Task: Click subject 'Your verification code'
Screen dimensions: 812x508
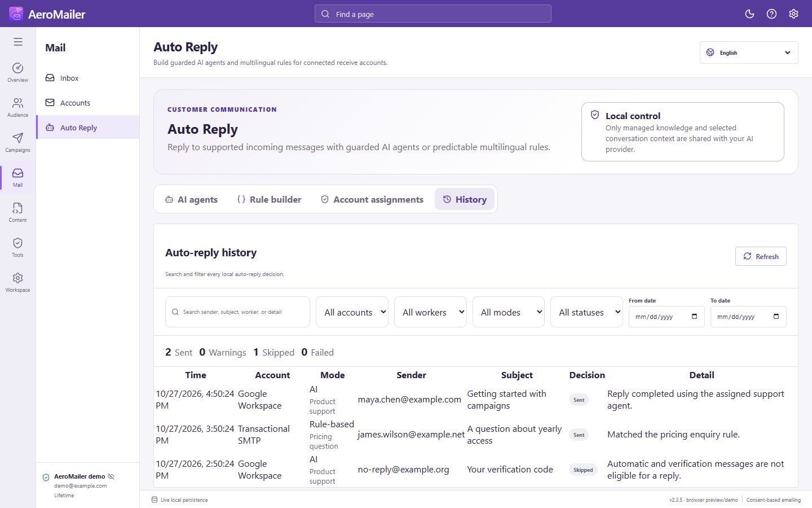Action: pos(510,470)
